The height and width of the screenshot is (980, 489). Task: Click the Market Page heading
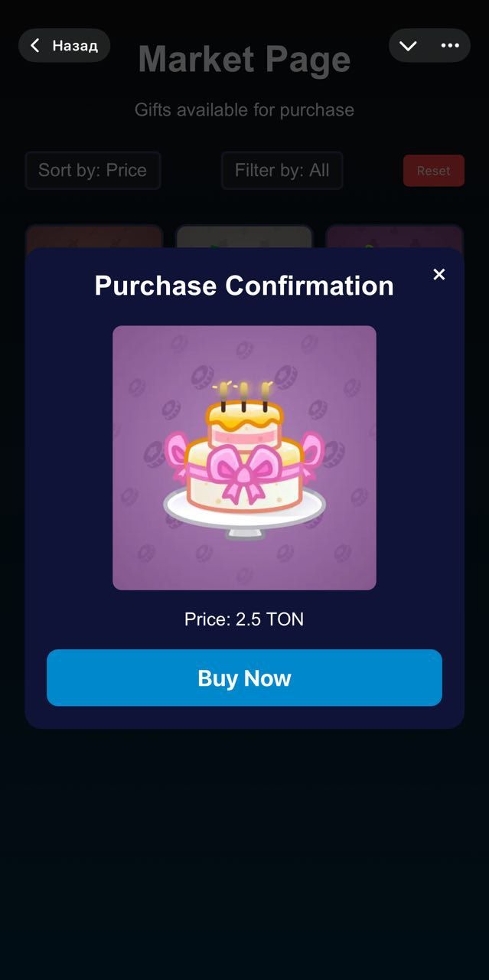(x=244, y=59)
